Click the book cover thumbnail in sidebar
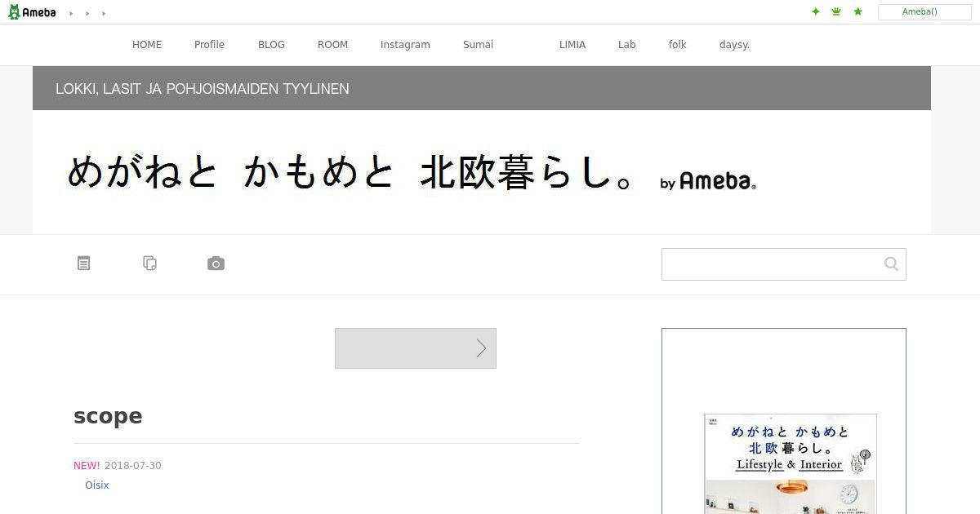The image size is (980, 514). (x=791, y=463)
